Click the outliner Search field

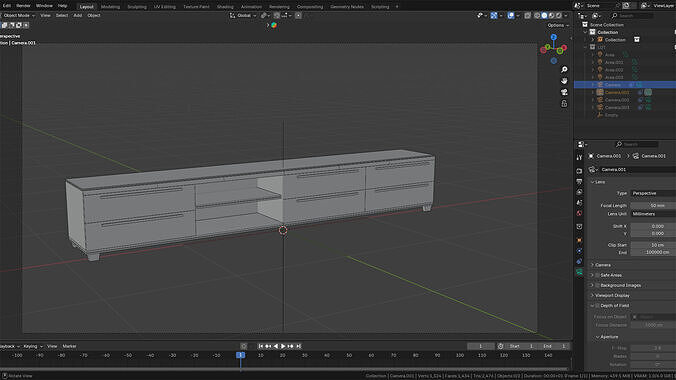(632, 16)
